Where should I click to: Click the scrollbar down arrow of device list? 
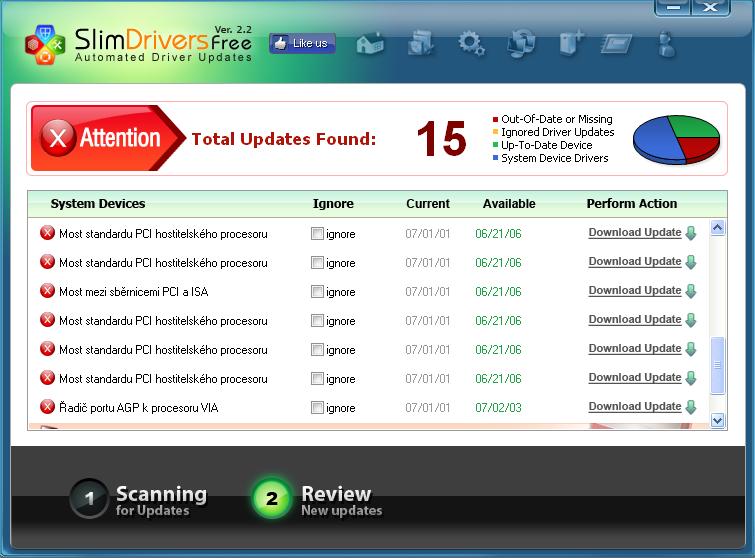717,420
